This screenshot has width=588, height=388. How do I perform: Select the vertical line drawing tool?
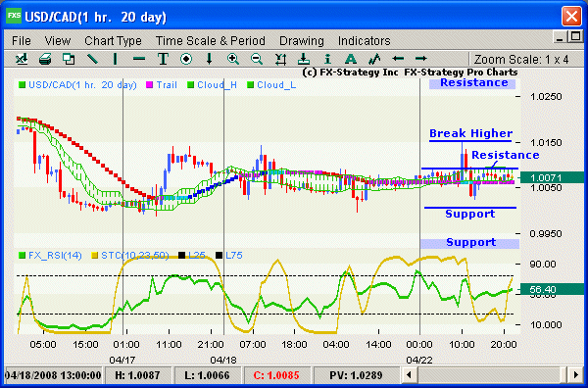pyautogui.click(x=115, y=59)
